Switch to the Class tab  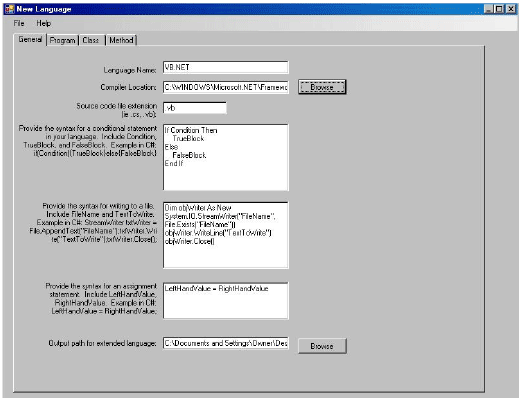coord(91,40)
